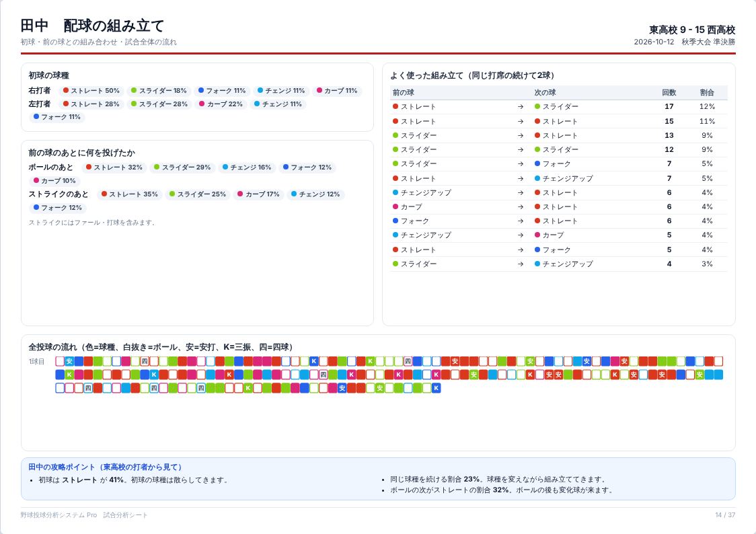Select the スライダー 18% chip

[159, 91]
